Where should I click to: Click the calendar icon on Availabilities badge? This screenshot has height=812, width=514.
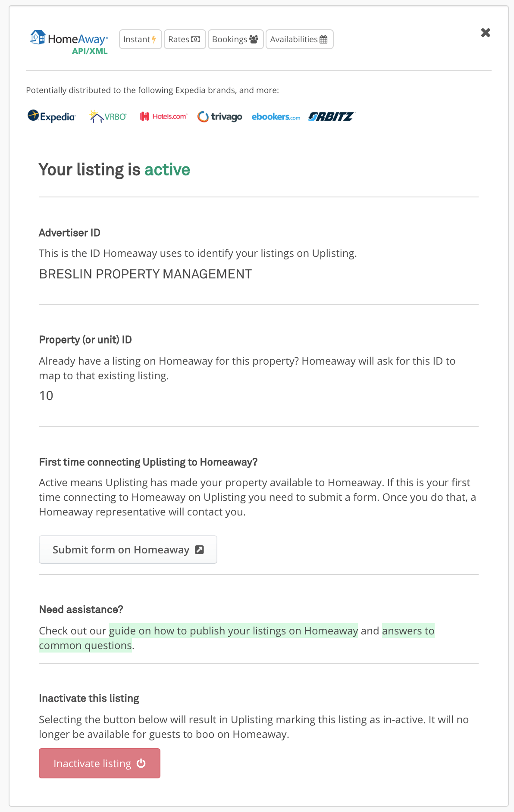tap(323, 39)
